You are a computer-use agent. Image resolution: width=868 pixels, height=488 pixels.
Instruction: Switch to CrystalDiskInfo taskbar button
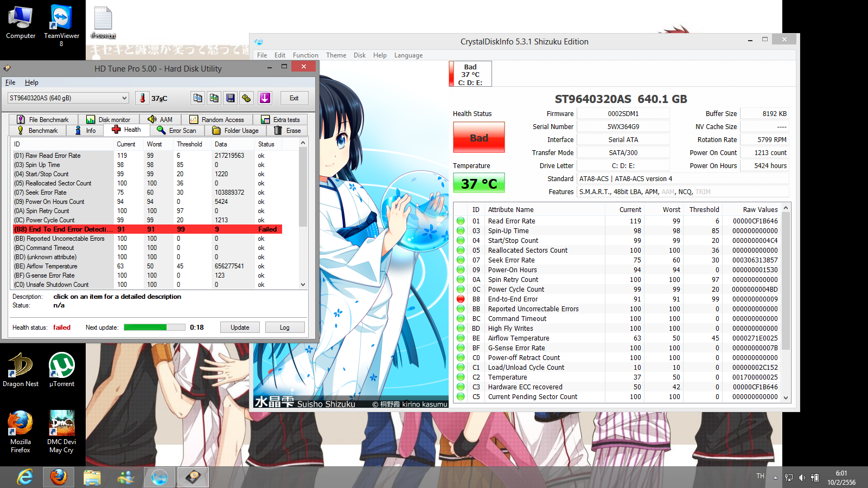pos(159,477)
